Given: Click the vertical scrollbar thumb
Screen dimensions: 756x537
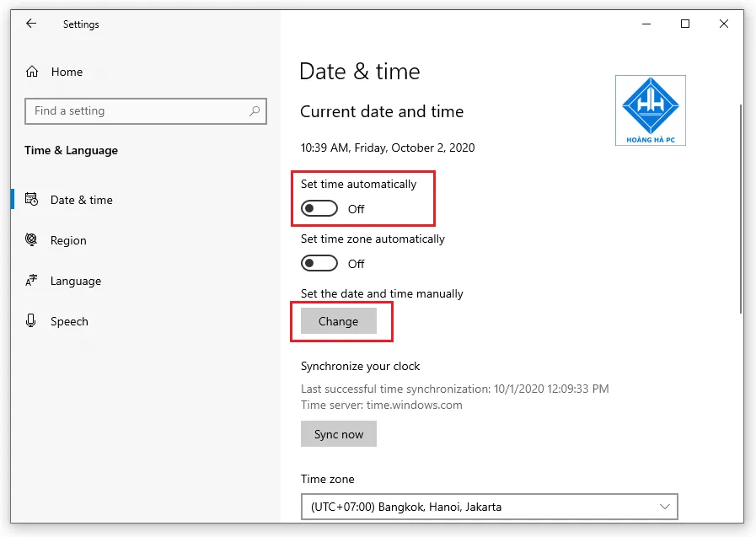Looking at the screenshot, I should pos(740,207).
